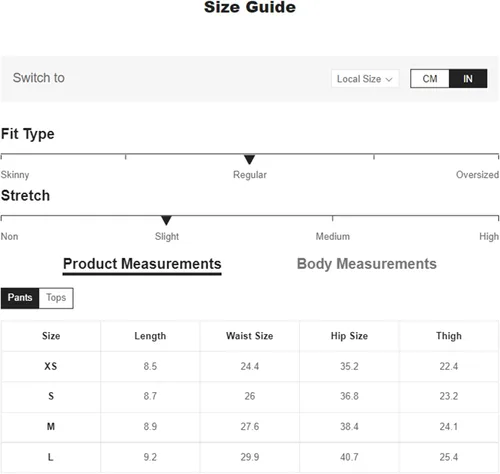
Task: Select the Pants measurements button
Action: pyautogui.click(x=20, y=298)
